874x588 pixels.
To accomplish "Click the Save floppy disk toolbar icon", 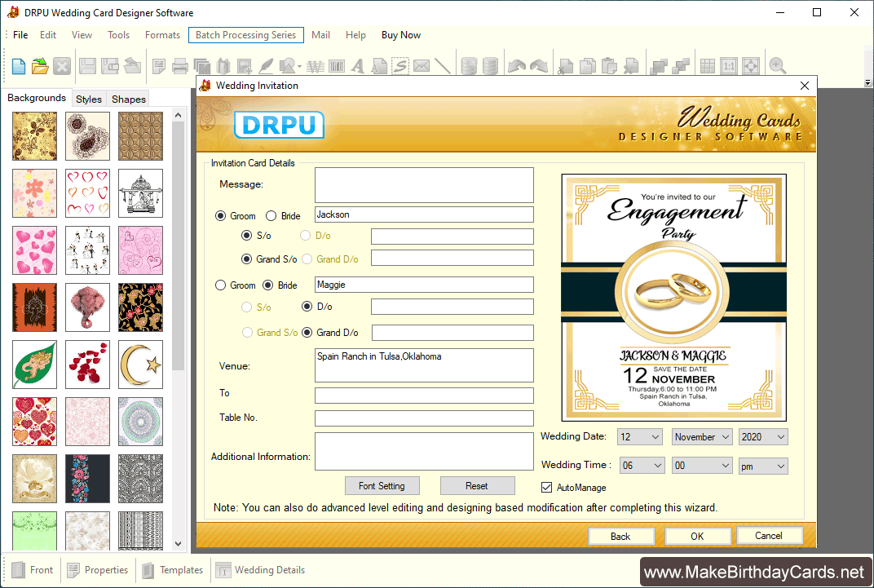I will click(x=87, y=66).
